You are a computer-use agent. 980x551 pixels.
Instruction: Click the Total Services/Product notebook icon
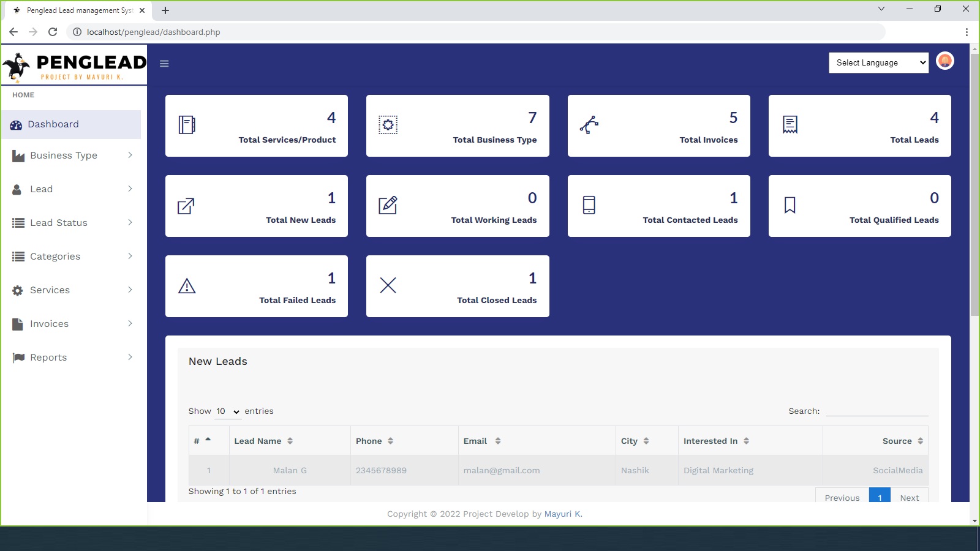(x=187, y=125)
